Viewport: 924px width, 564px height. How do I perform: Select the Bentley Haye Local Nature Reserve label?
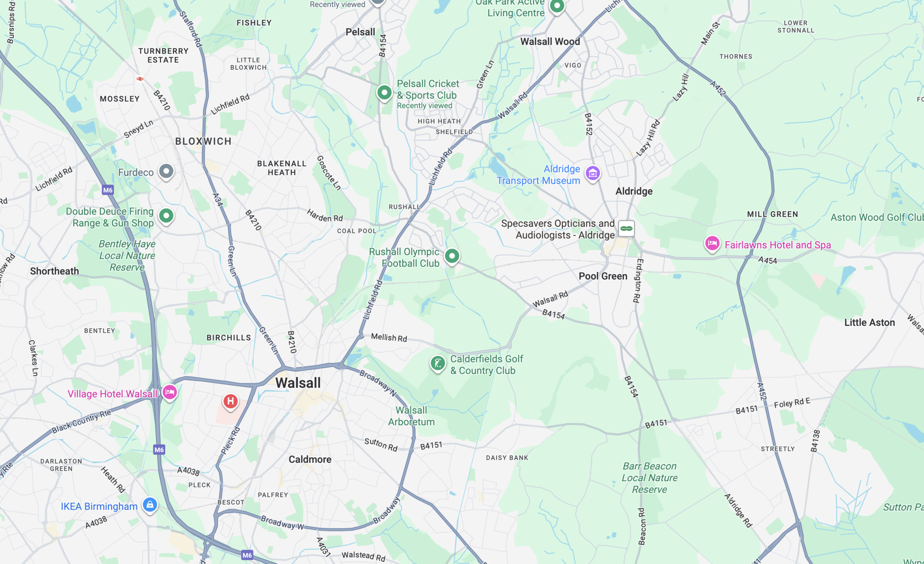127,256
